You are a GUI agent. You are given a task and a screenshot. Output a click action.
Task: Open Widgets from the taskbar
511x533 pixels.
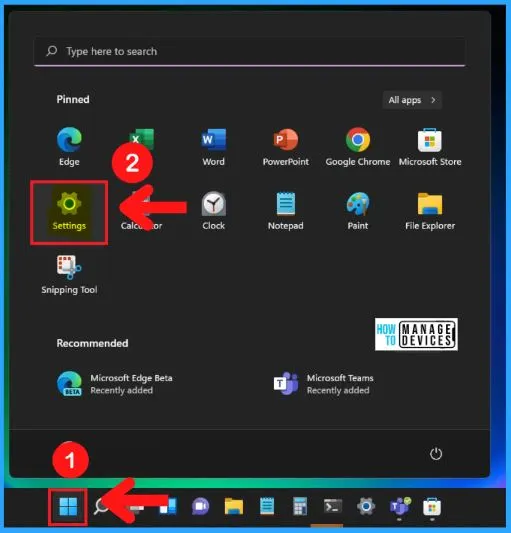(x=168, y=506)
